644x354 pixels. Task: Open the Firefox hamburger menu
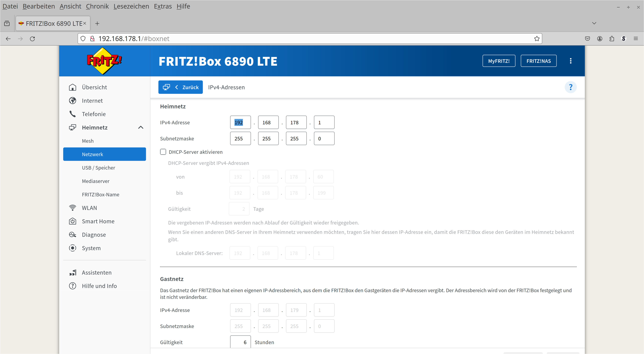coord(635,39)
